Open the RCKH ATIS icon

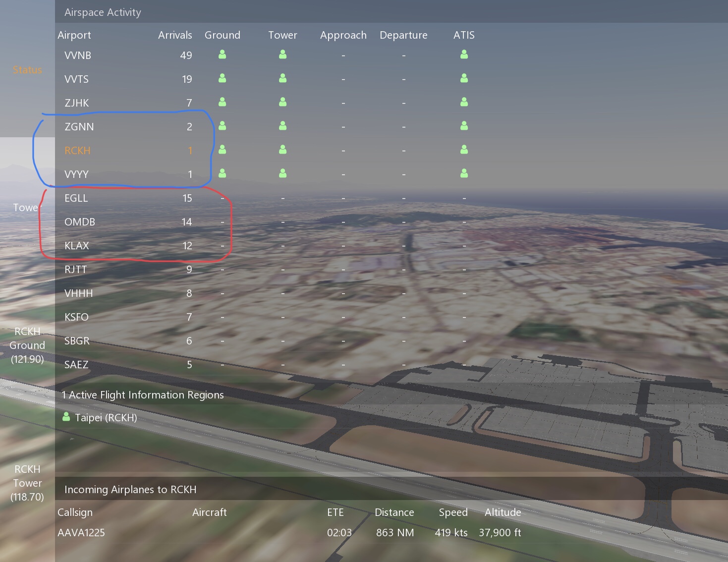point(464,149)
